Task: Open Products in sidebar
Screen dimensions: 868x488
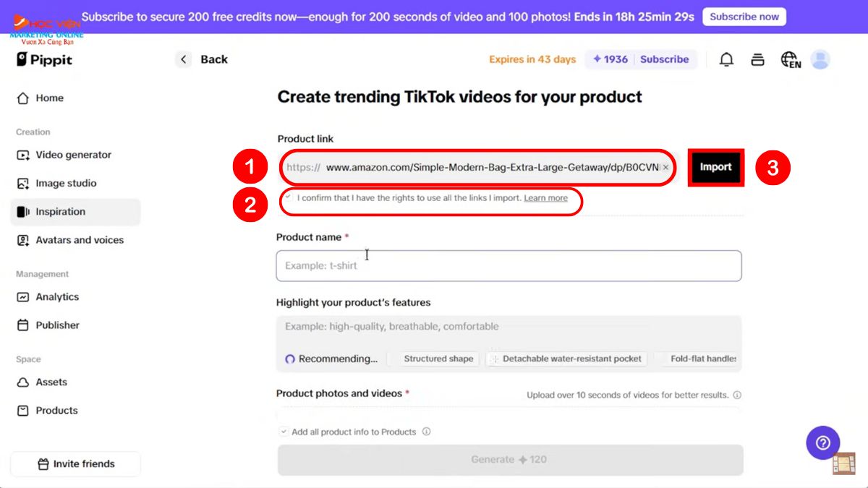Action: tap(75, 411)
